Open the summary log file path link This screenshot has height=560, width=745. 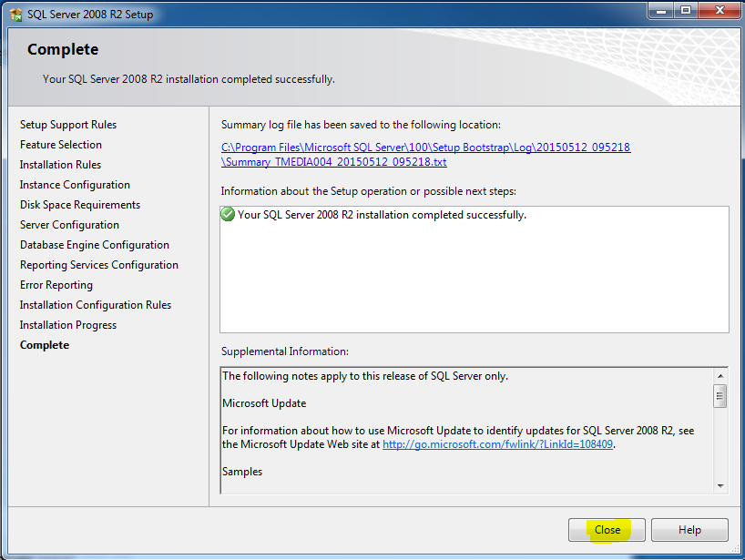coord(425,155)
